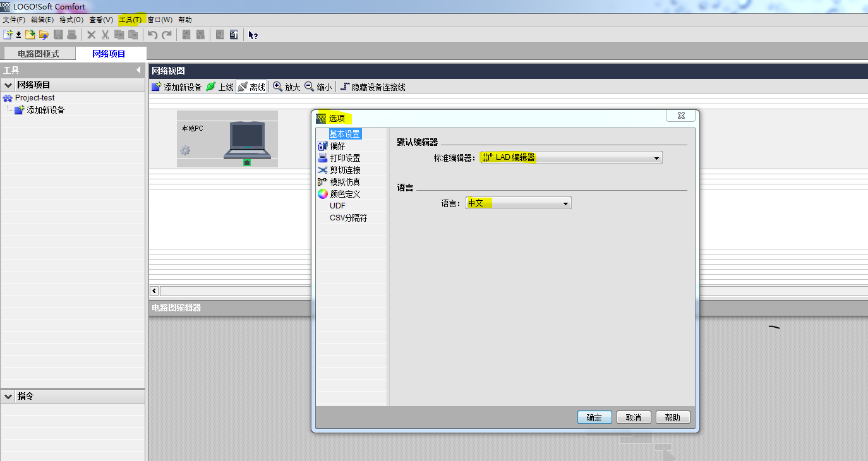Image resolution: width=868 pixels, height=461 pixels.
Task: Collapse the 工具 panel with arrow
Action: coord(138,70)
